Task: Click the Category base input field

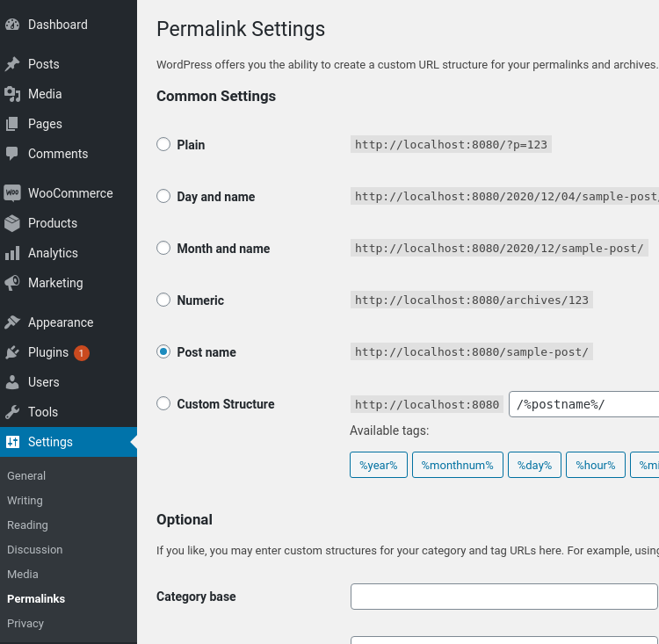Action: (x=504, y=597)
